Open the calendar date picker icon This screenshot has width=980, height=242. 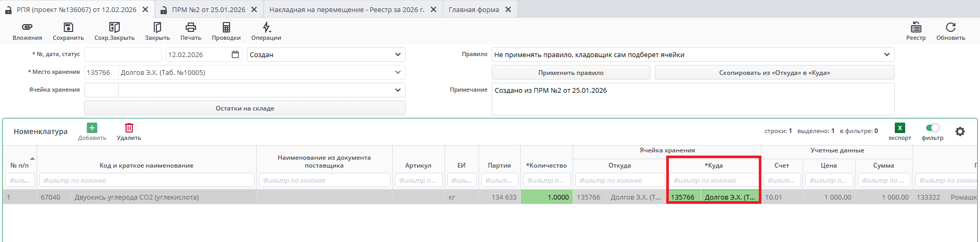[x=235, y=54]
